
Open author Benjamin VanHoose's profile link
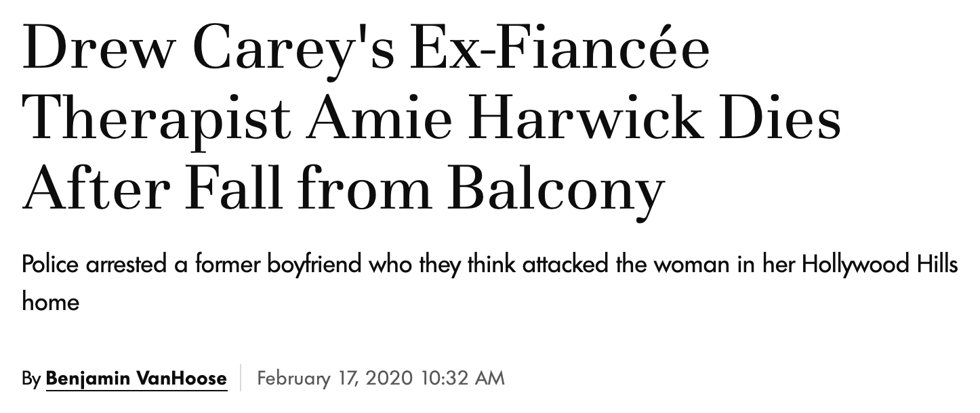[136, 378]
